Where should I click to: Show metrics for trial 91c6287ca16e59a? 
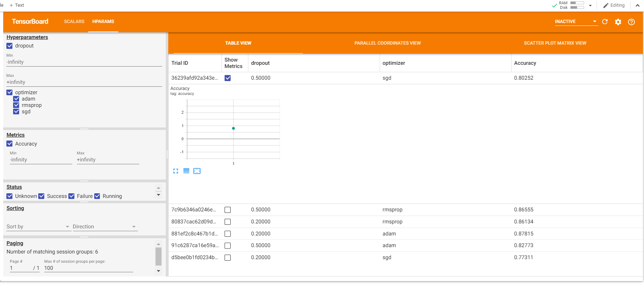(228, 246)
